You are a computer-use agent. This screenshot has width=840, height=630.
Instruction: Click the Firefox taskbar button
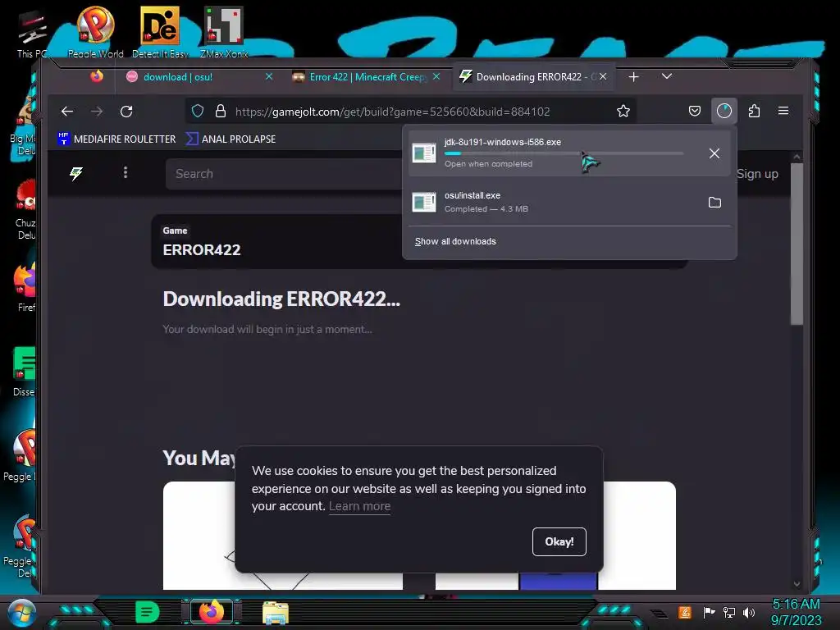(212, 612)
